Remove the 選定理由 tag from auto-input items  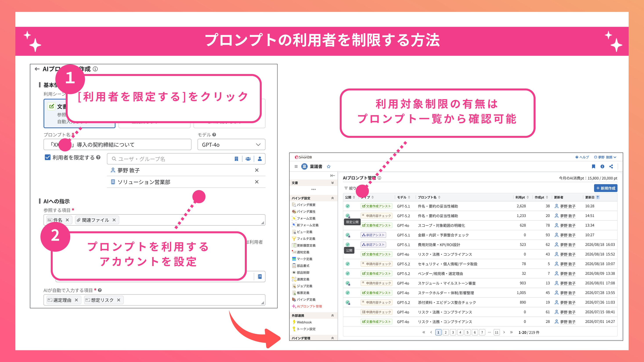pos(76,300)
